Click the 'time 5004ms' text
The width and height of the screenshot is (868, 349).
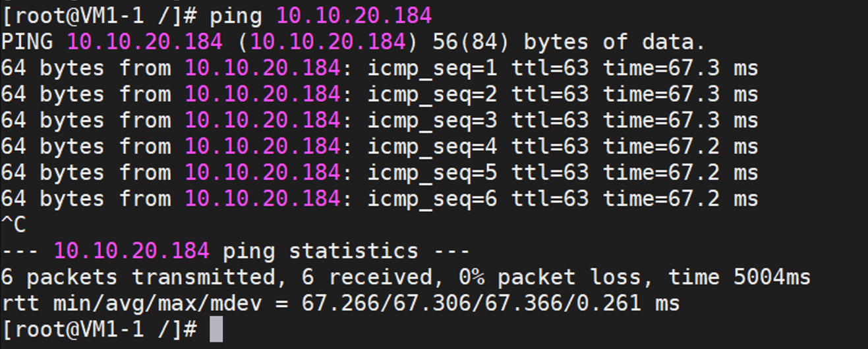pyautogui.click(x=739, y=277)
